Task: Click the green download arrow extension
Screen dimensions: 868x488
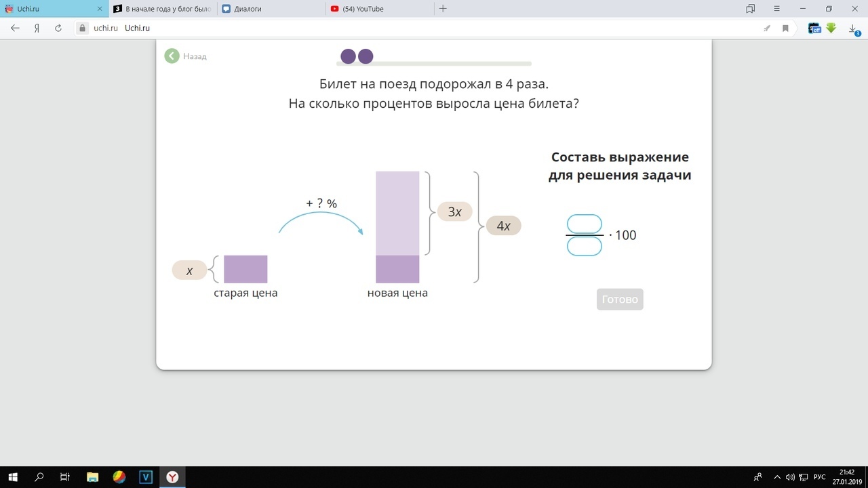Action: tap(831, 28)
